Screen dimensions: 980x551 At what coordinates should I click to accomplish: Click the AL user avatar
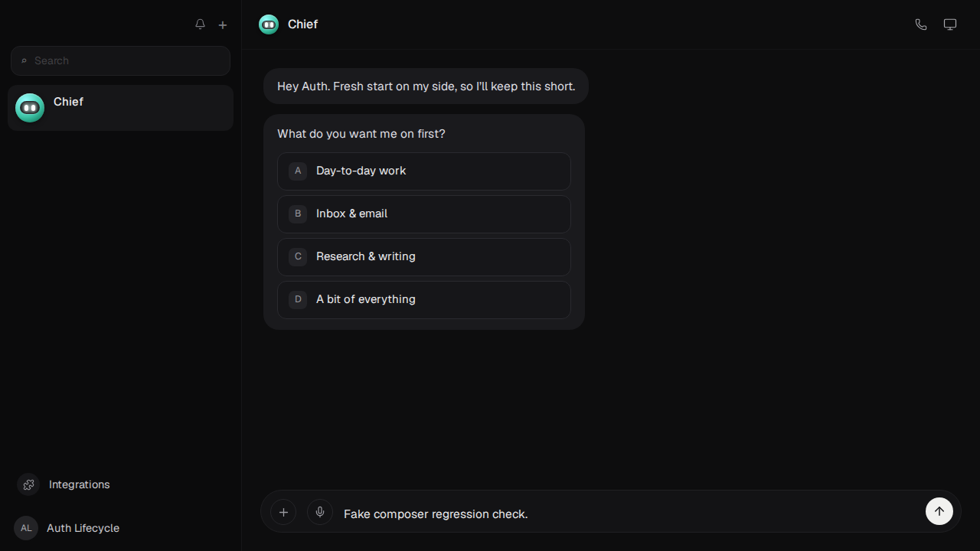(26, 528)
